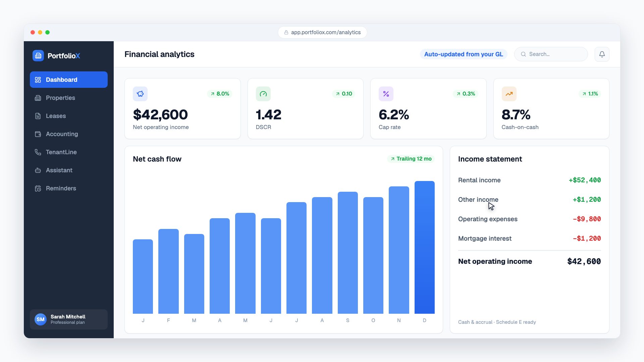The image size is (644, 362).
Task: Click the Rental income row label
Action: pos(479,180)
